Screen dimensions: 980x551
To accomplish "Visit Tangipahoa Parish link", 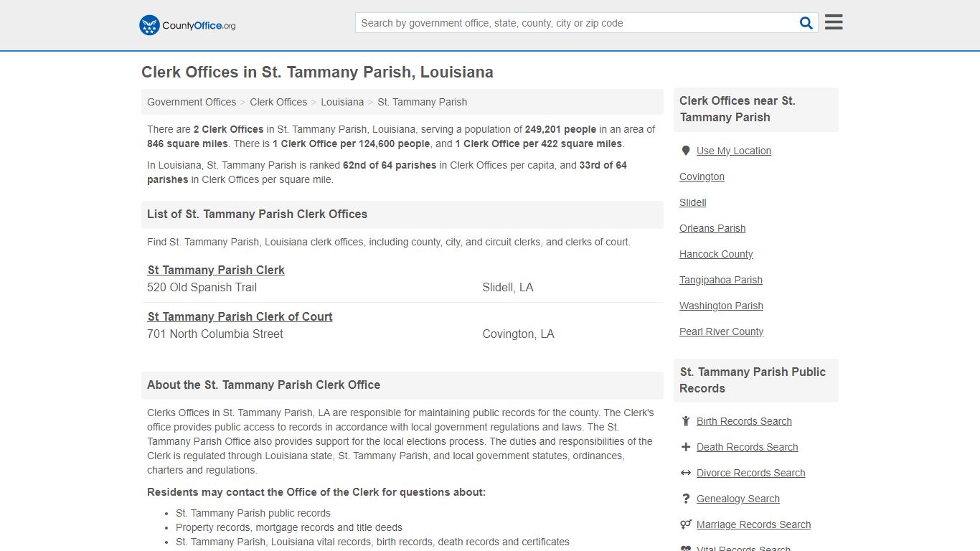I will (x=721, y=280).
